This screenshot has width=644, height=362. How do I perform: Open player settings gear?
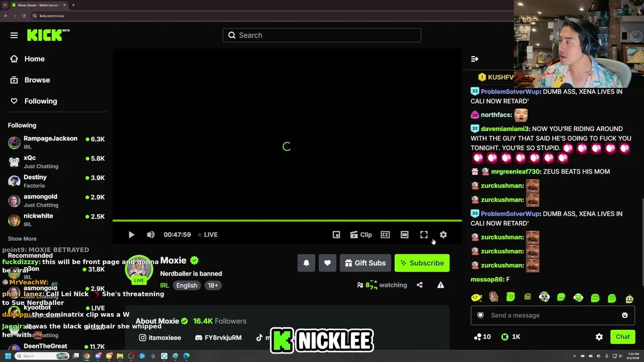click(x=443, y=235)
